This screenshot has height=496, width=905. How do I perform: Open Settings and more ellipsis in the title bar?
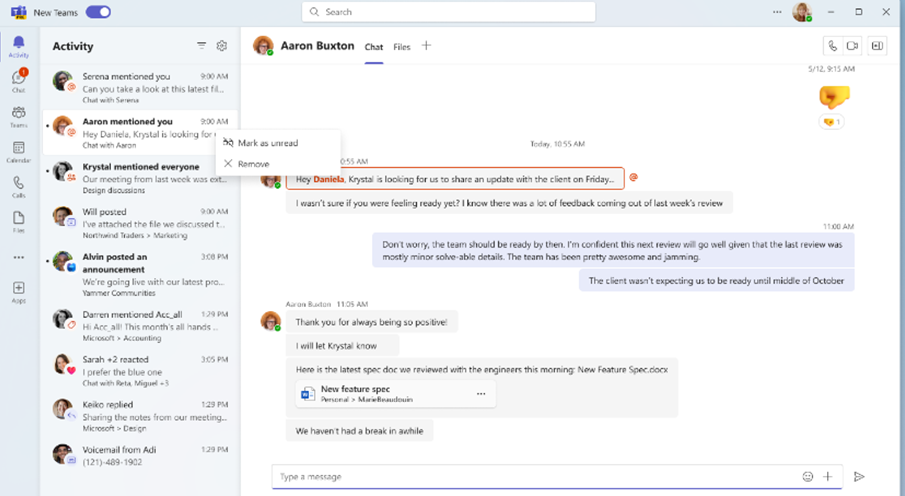(777, 12)
